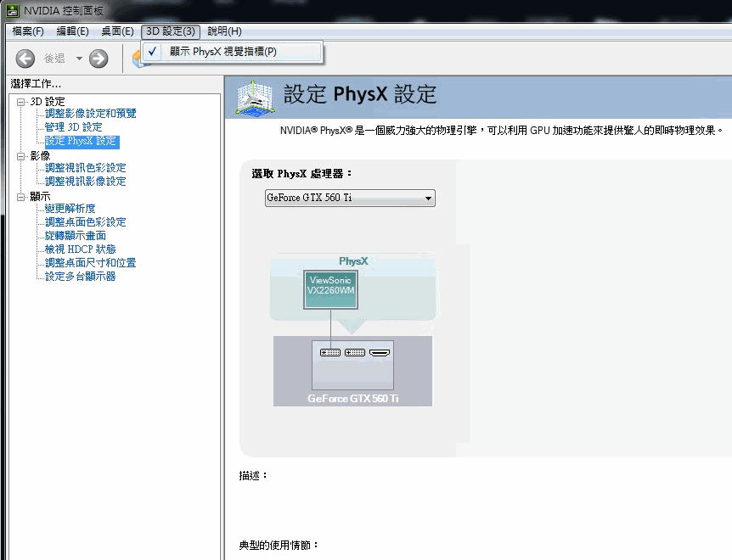Go to 調整影像設定和預覽
The width and height of the screenshot is (732, 560).
pos(91,114)
